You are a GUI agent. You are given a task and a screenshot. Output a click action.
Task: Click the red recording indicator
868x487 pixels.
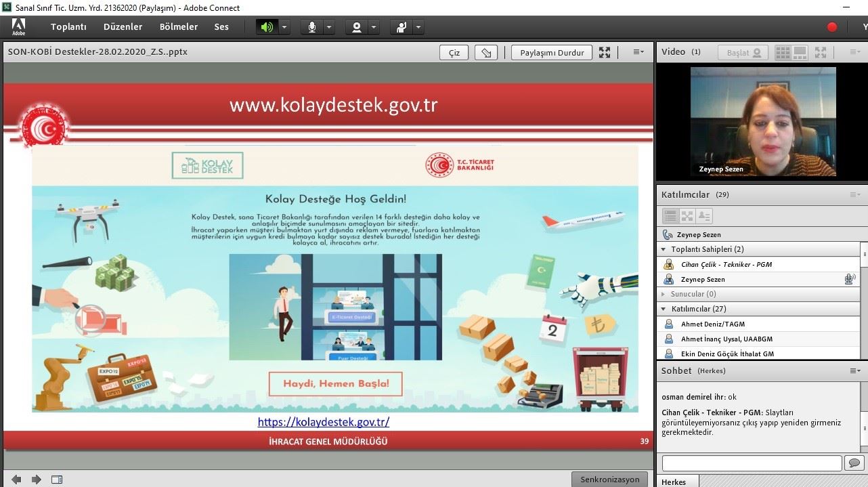(x=832, y=27)
